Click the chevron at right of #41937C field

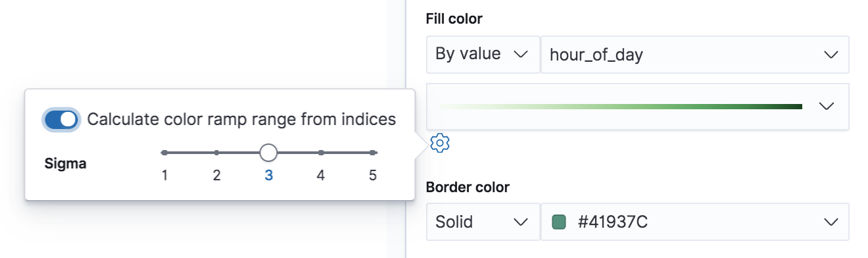point(831,222)
